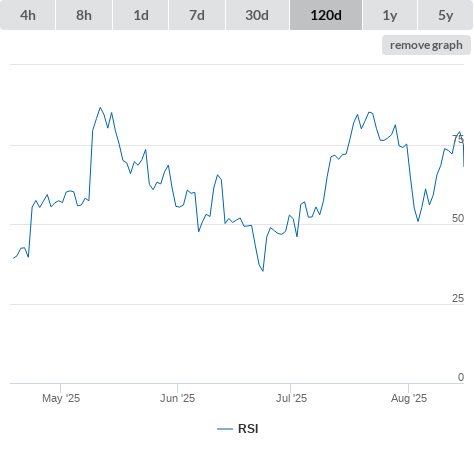Viewport: 474px width, 455px height.
Task: Click the Aug '25 axis label
Action: [409, 398]
